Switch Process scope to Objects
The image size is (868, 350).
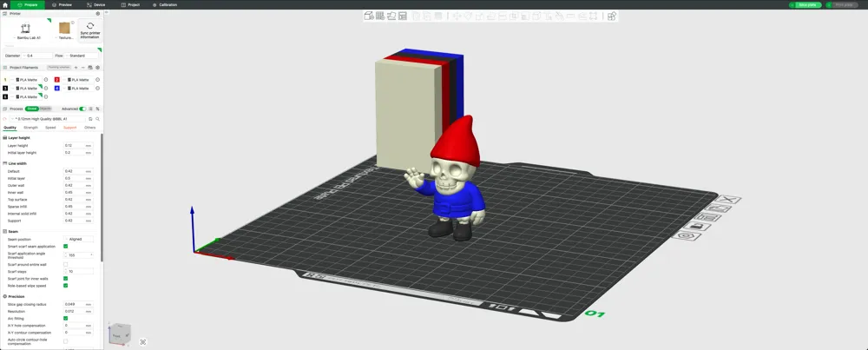click(x=45, y=109)
